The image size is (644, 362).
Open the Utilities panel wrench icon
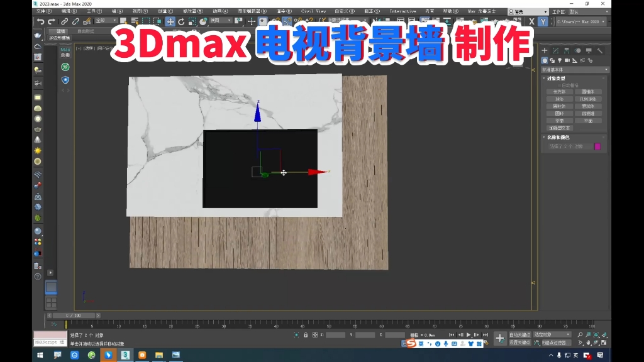600,51
